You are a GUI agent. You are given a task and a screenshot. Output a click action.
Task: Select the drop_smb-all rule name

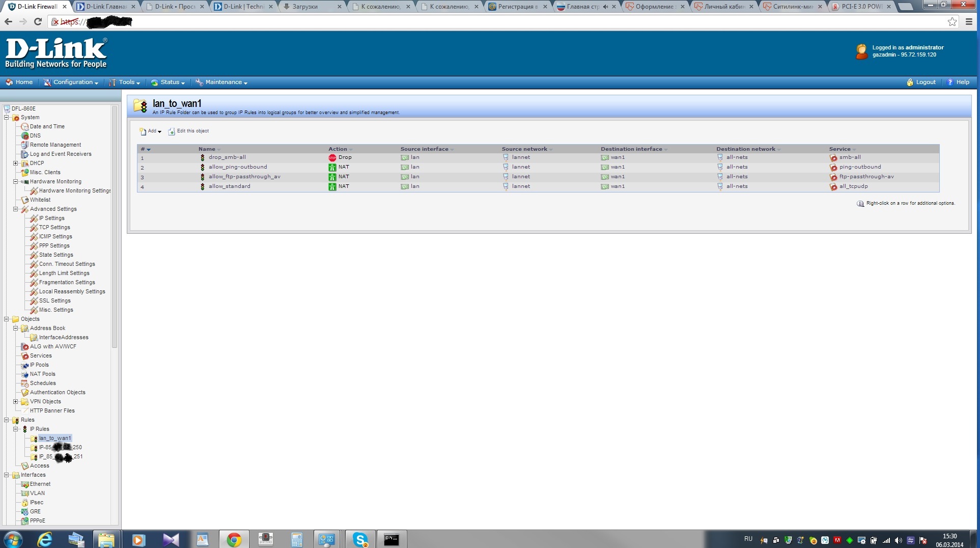[227, 157]
